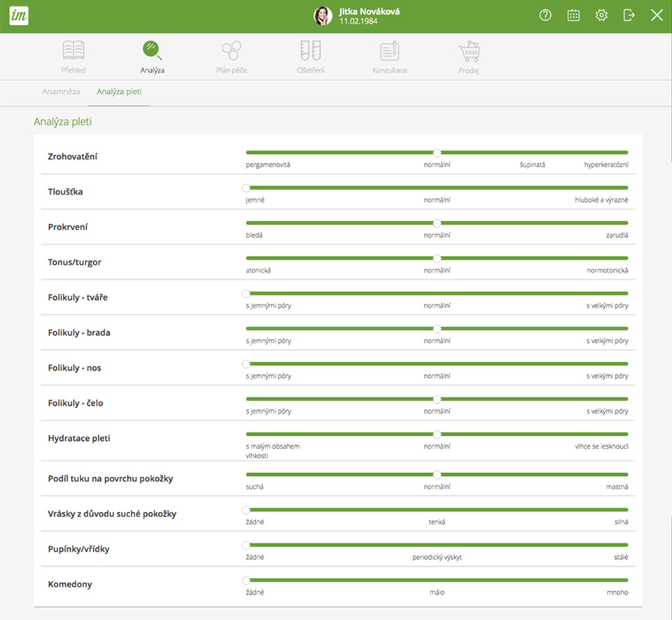
Task: Click 'málo' label under Komedony
Action: (x=437, y=593)
